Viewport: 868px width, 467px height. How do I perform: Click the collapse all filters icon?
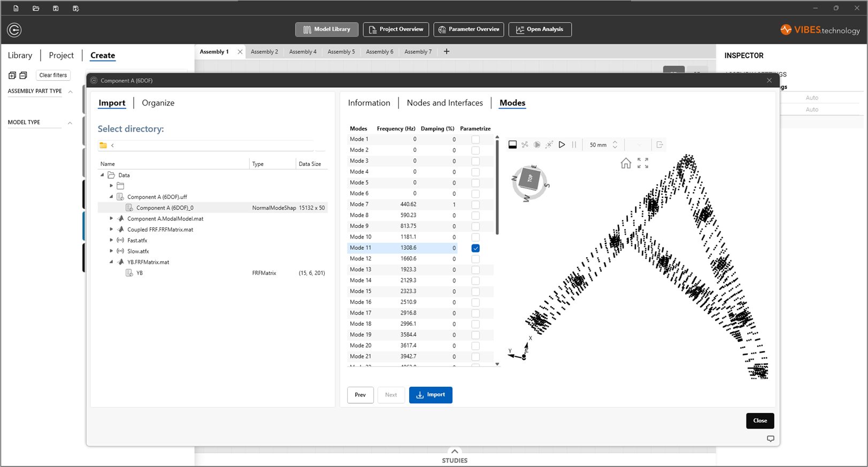tap(23, 75)
